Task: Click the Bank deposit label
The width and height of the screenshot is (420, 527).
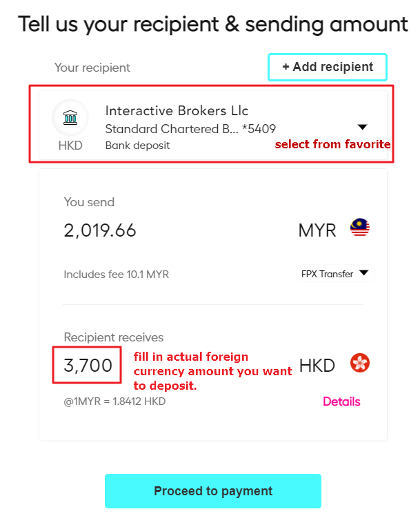Action: pos(137,146)
